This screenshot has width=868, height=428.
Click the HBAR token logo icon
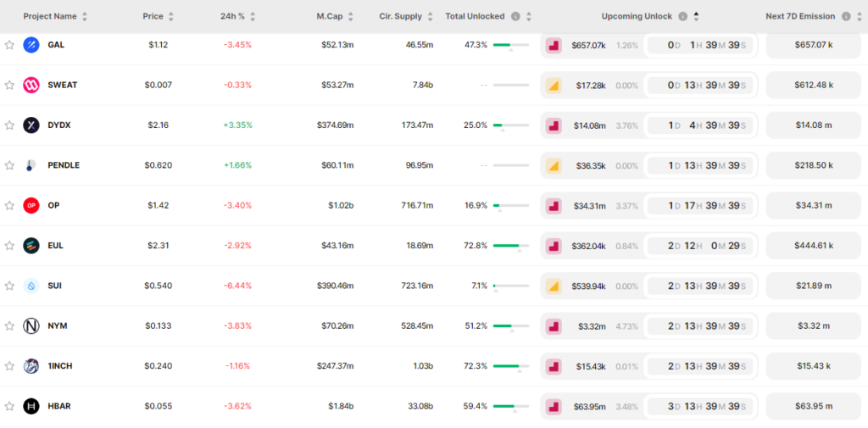[31, 406]
